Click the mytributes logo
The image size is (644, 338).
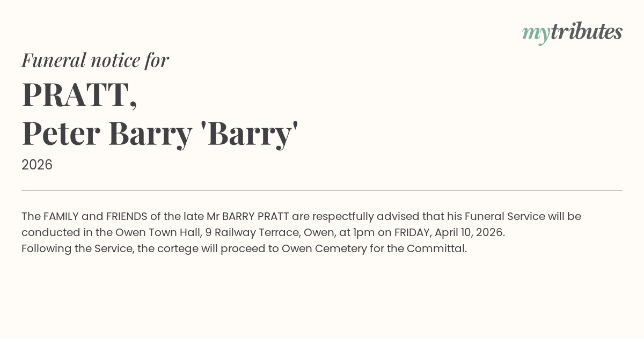tap(572, 32)
